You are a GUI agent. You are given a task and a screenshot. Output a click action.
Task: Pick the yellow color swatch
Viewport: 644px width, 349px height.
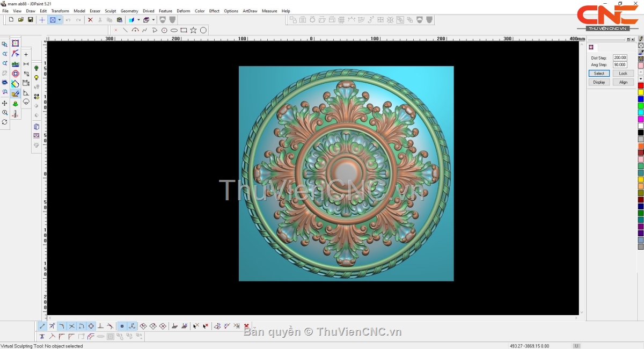(x=641, y=92)
